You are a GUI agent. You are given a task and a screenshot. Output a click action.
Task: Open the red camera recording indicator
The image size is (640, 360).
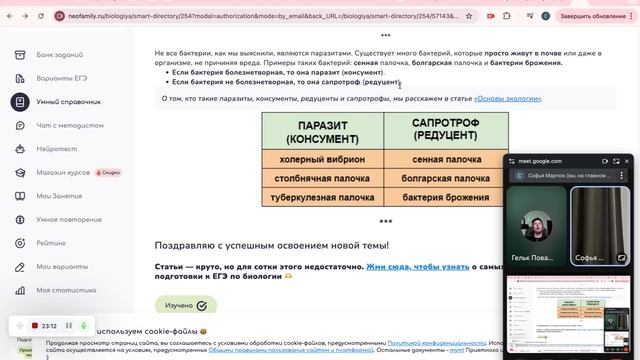pyautogui.click(x=491, y=16)
